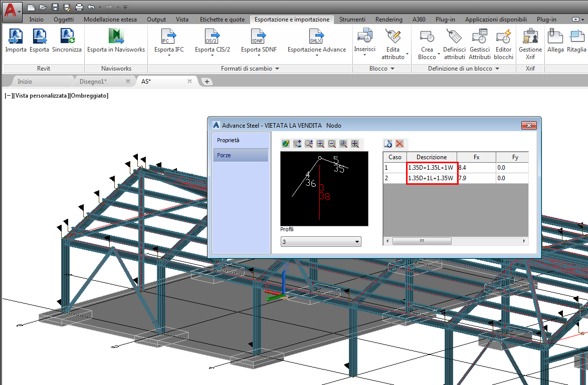Image resolution: width=588 pixels, height=385 pixels.
Task: Close the Disegno1* document tab
Action: click(128, 81)
